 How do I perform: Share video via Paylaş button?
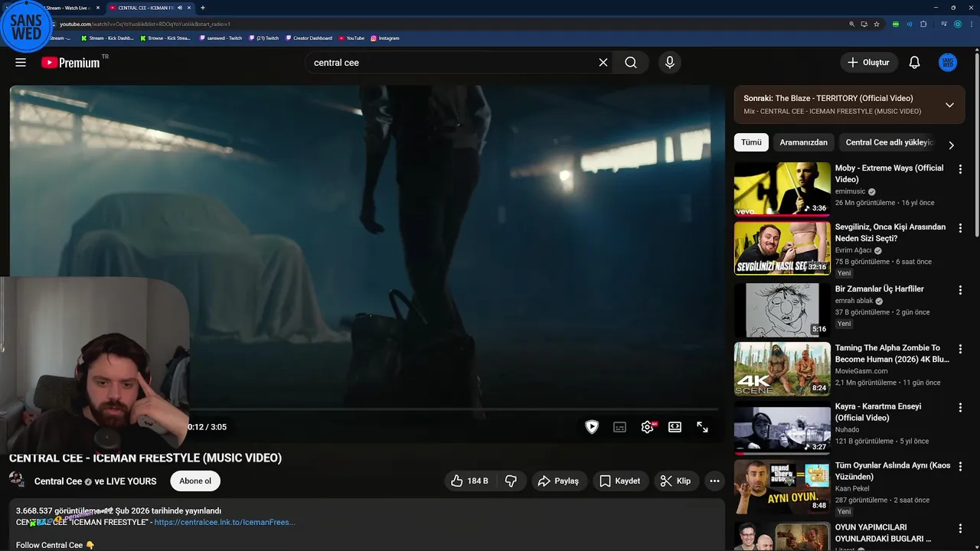(x=558, y=481)
